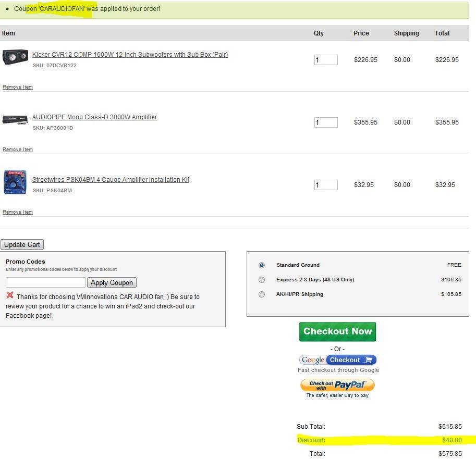Screen dimensions: 476x459
Task: Click the Discount $40.00 value
Action: tap(451, 440)
